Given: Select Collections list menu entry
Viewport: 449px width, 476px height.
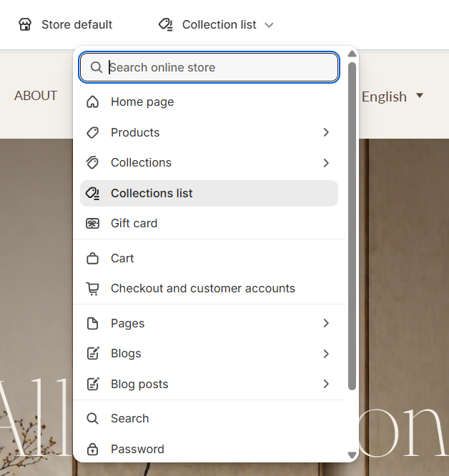Looking at the screenshot, I should point(209,194).
